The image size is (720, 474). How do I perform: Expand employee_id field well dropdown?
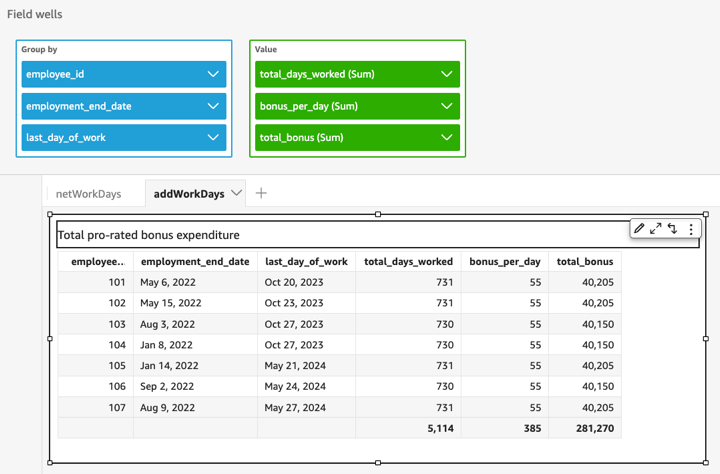click(213, 74)
